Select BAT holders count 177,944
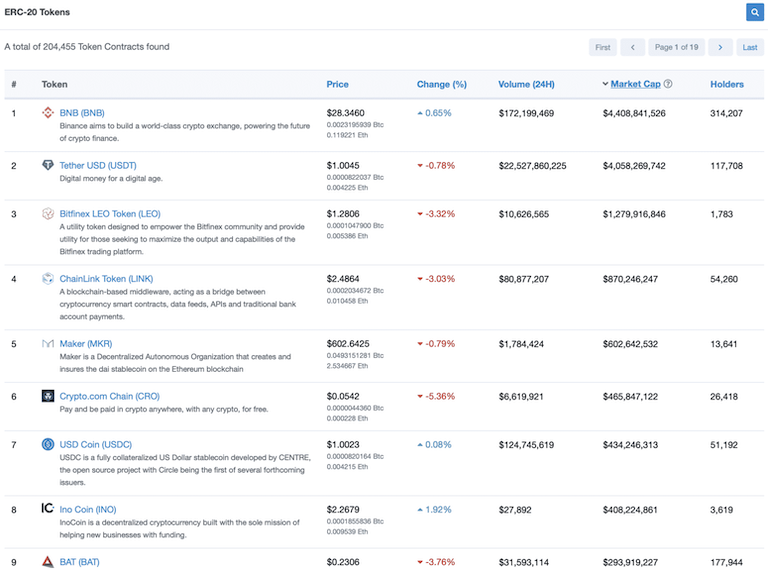 726,562
